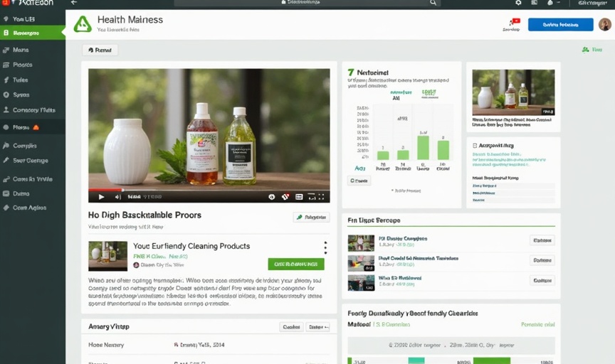Click the gray bar below Malkeel
This screenshot has width=615, height=364.
point(451,346)
